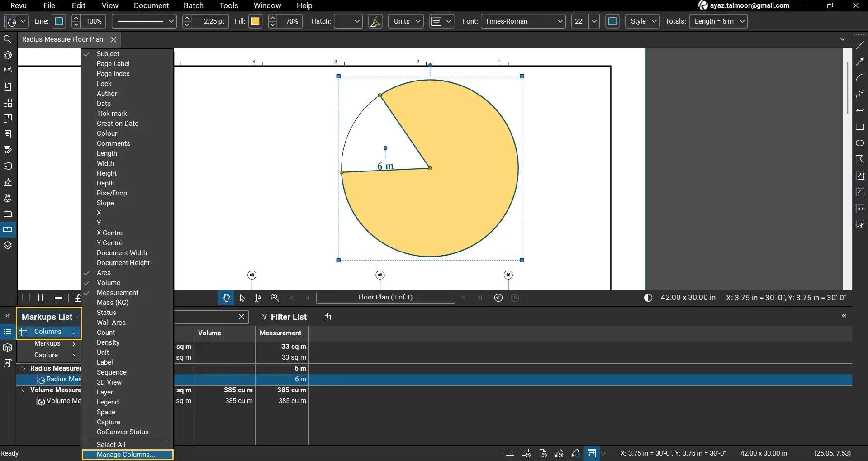This screenshot has width=868, height=461.
Task: Click the Search icon in left sidebar
Action: point(8,39)
